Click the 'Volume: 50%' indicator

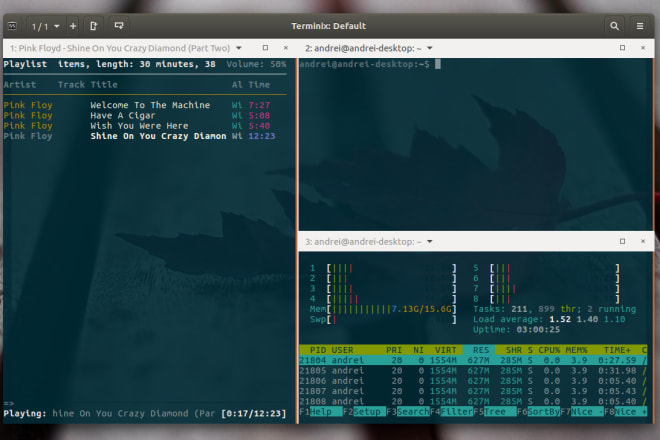(256, 64)
